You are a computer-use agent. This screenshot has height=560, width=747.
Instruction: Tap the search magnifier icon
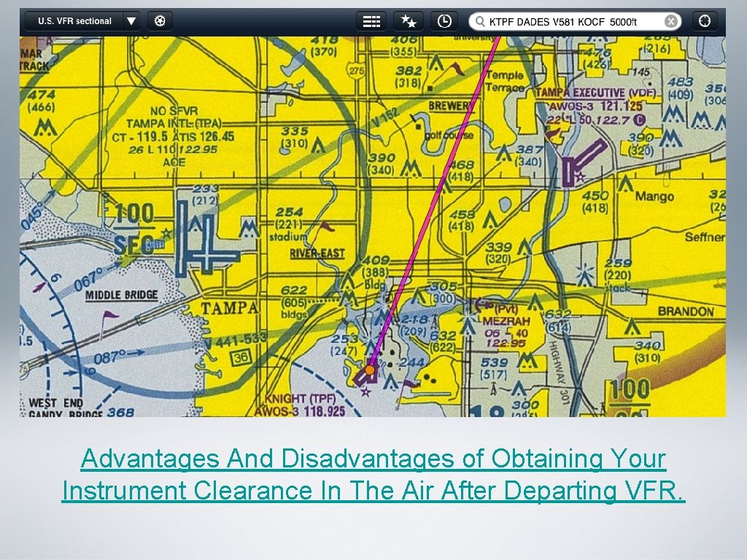click(x=480, y=21)
